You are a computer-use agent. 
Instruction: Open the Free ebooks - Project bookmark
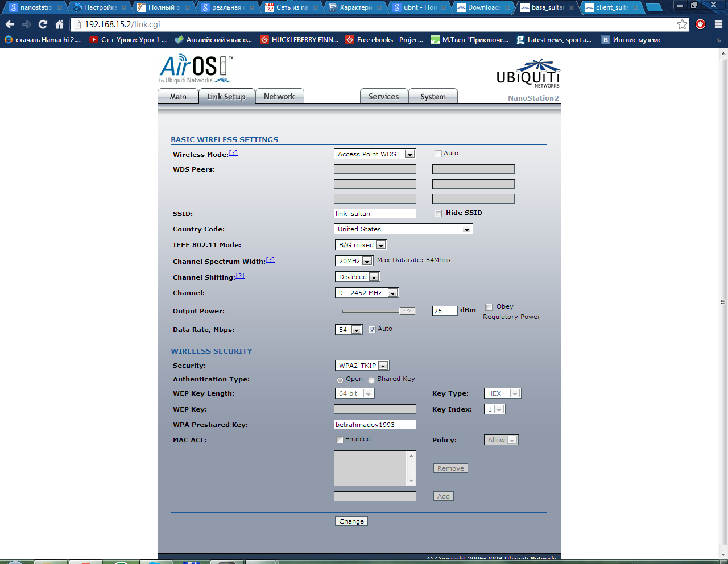pos(384,40)
